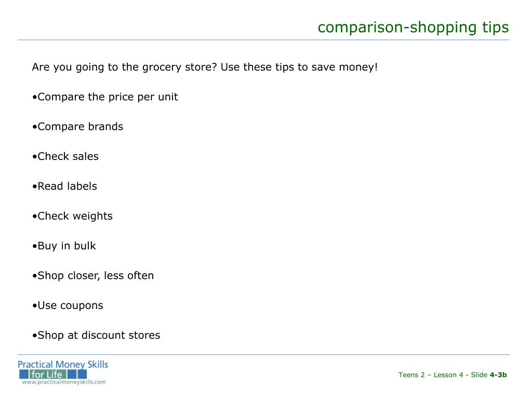Open the www.practicalmoneyskills.com link
The image size is (532, 399).
point(64,382)
